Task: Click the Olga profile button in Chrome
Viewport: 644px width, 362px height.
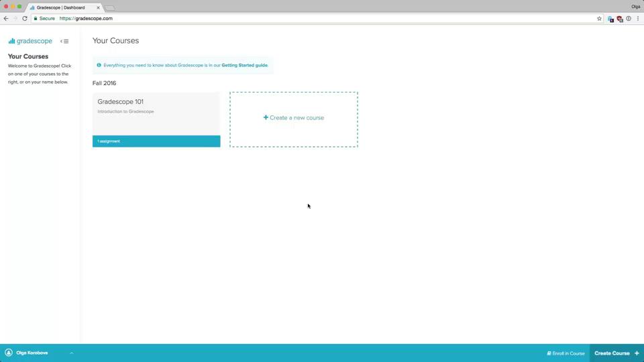Action: 635,7
